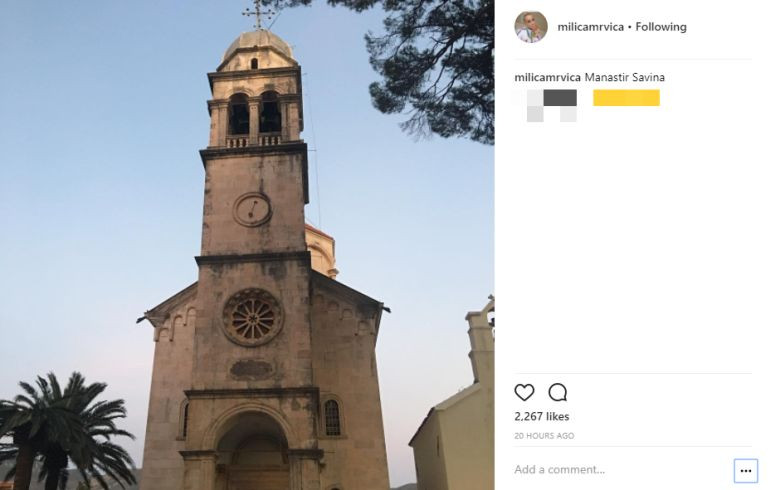Click the 20 HOURS AGO timestamp
770x490 pixels.
[544, 436]
